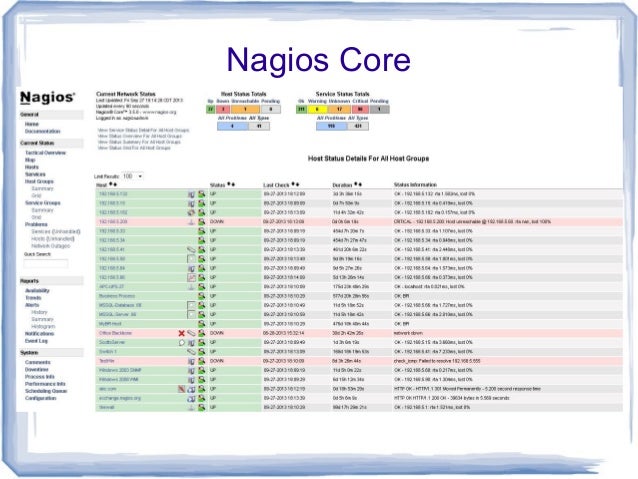This screenshot has height=479, width=638.
Task: Click the host logo icon for exchange.nagios.org
Action: (x=191, y=398)
